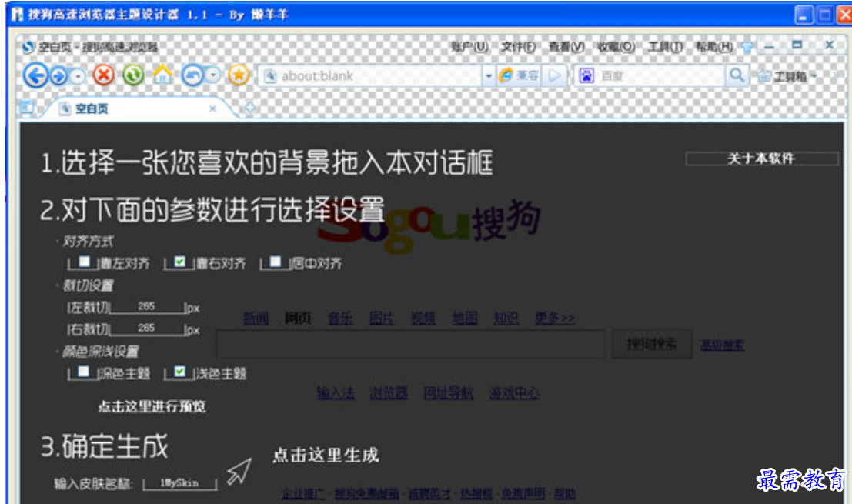
Task: Click the 输入法 link
Action: coord(336,392)
